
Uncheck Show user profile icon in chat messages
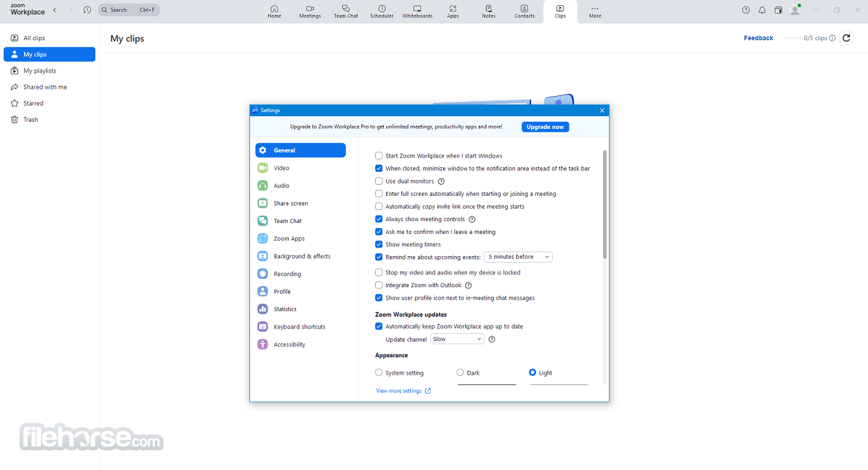point(379,298)
